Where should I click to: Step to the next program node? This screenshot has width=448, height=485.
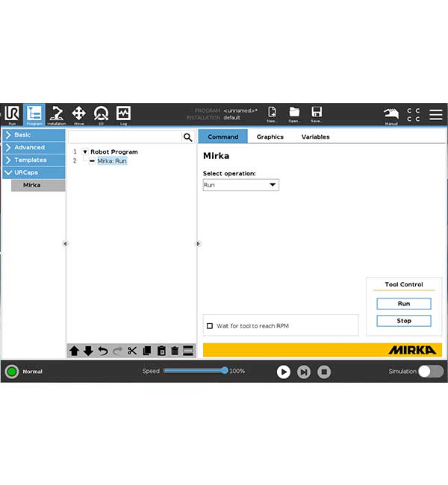coord(304,372)
